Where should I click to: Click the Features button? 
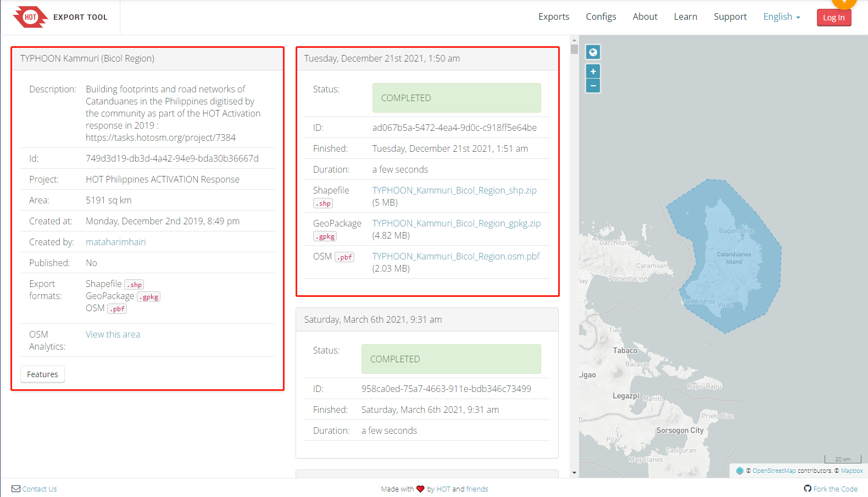(42, 374)
